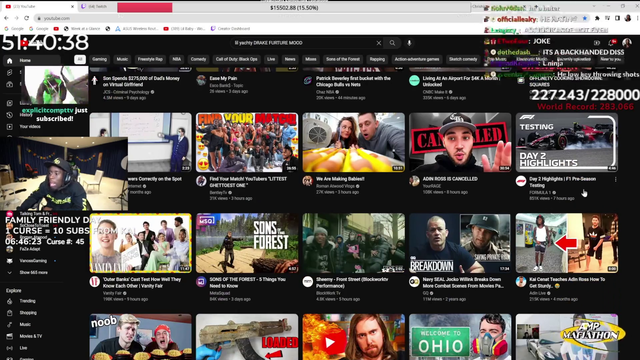Play the AMP Mafiathon thumbnail
The image size is (640, 360).
567,337
